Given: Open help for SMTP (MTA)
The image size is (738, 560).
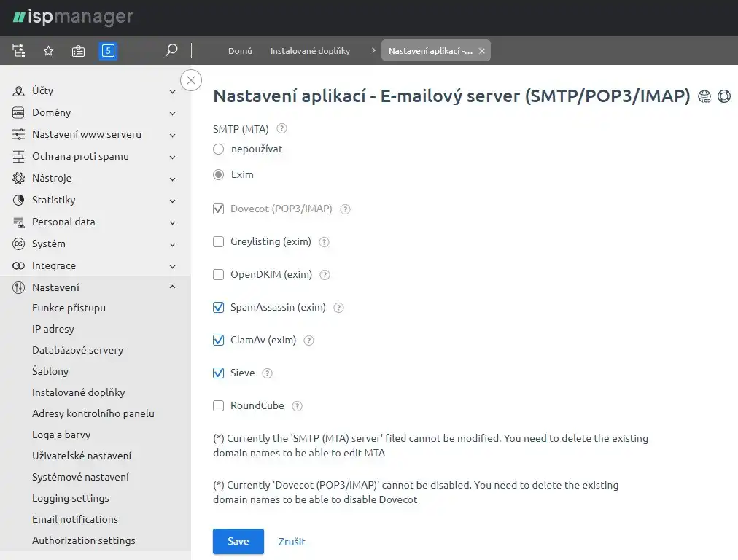Looking at the screenshot, I should pos(281,128).
